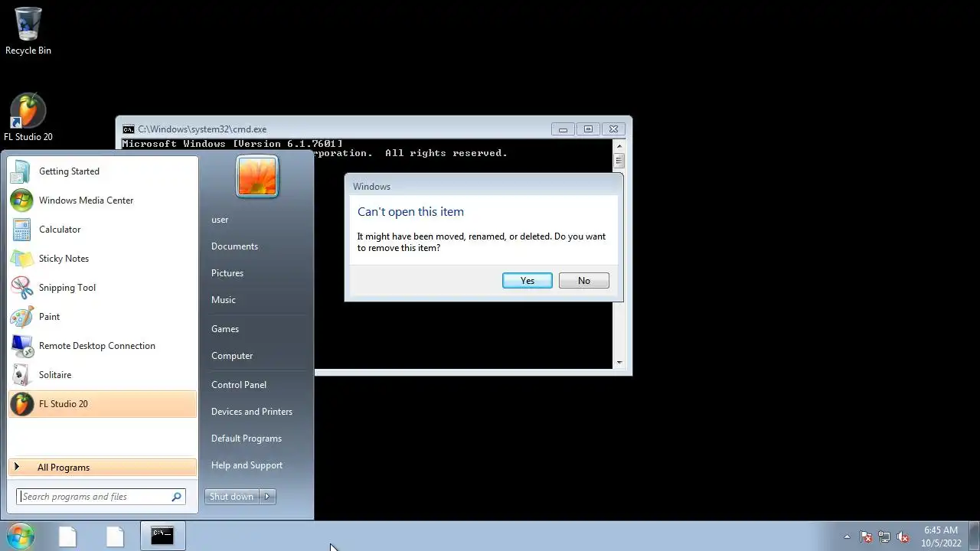This screenshot has height=551, width=980.
Task: Open Music from Start menu
Action: (224, 300)
